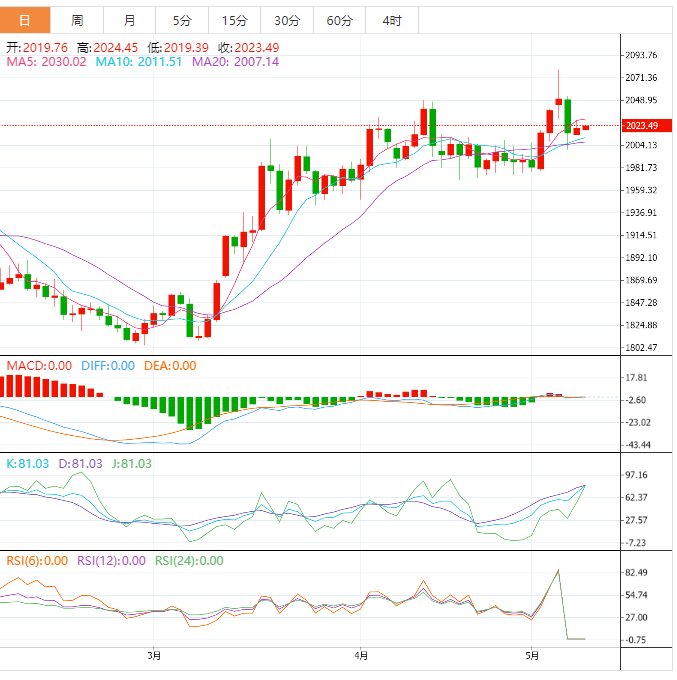The height and width of the screenshot is (680, 677).
Task: Select the 月 monthly chart tab
Action: (x=130, y=20)
